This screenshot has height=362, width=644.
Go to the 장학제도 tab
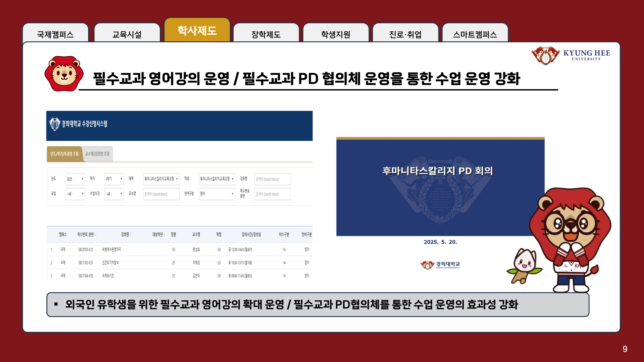(x=266, y=32)
